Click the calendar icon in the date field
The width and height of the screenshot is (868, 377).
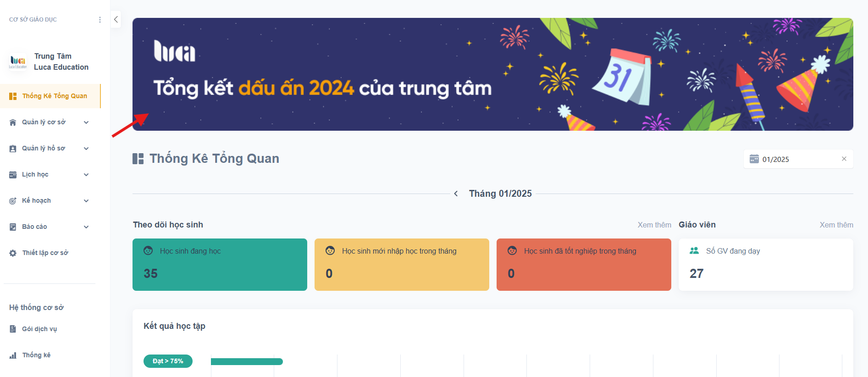(754, 159)
